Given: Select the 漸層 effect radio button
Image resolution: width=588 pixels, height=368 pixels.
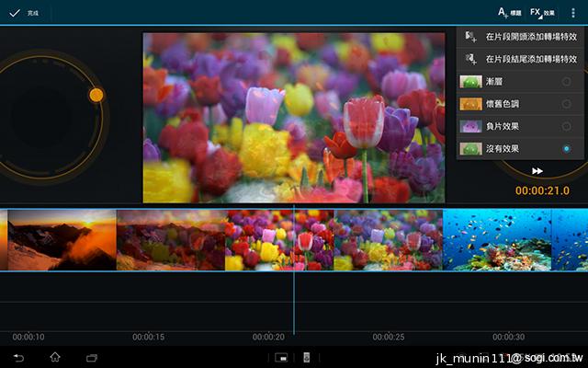Looking at the screenshot, I should coord(566,82).
